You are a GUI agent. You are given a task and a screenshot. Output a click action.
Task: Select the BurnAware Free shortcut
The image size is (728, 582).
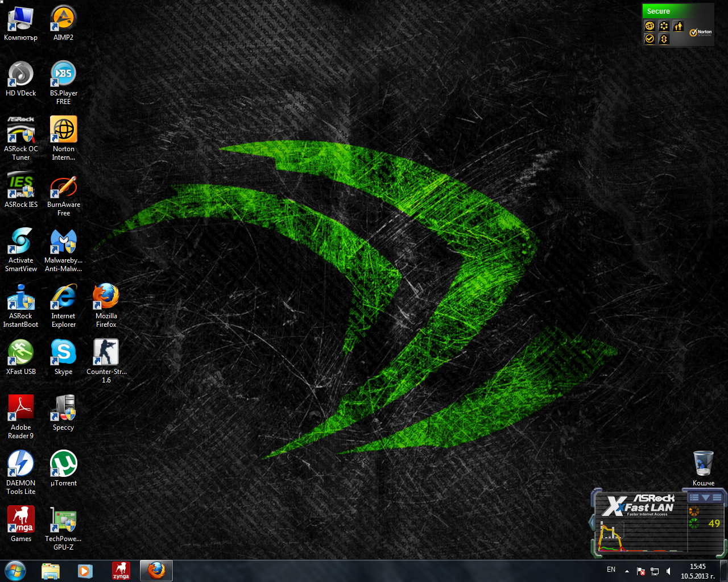pyautogui.click(x=63, y=194)
